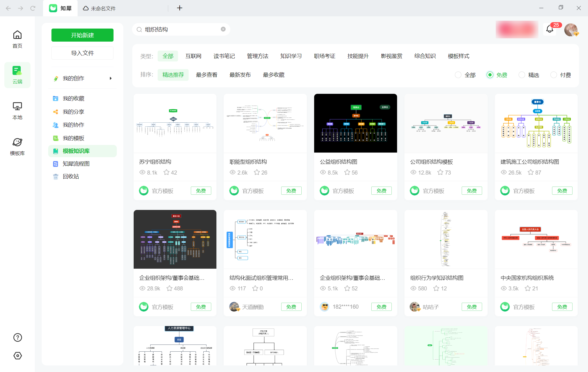
Task: Select the 精选 radio button
Action: pyautogui.click(x=522, y=75)
